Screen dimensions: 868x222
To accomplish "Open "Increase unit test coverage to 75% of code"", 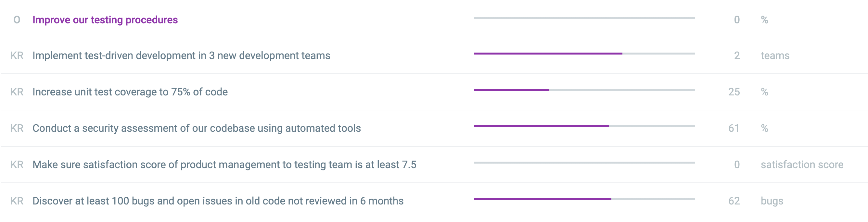I will click(130, 92).
